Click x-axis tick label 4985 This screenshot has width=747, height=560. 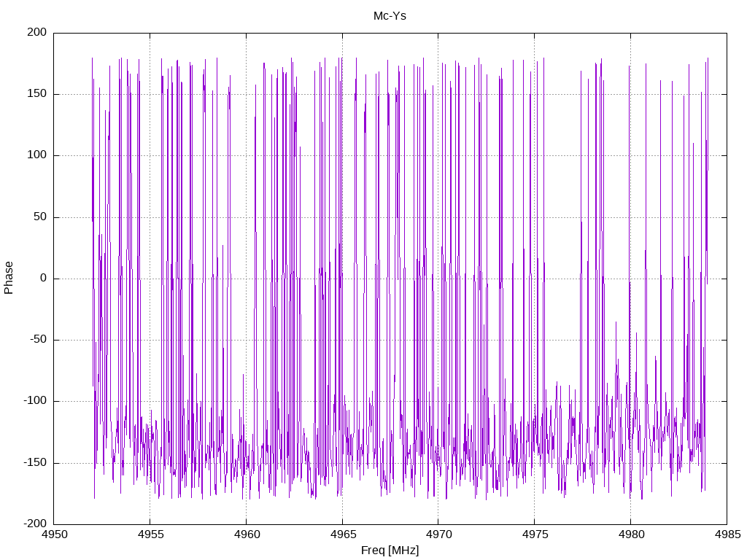coord(727,534)
